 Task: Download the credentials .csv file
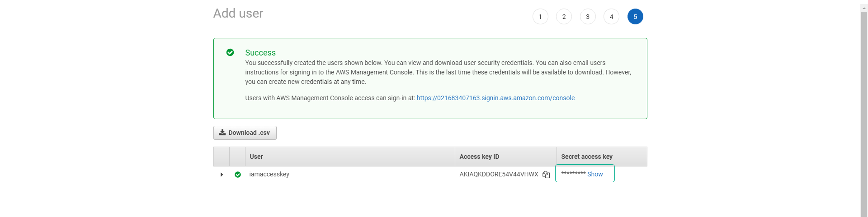(245, 133)
